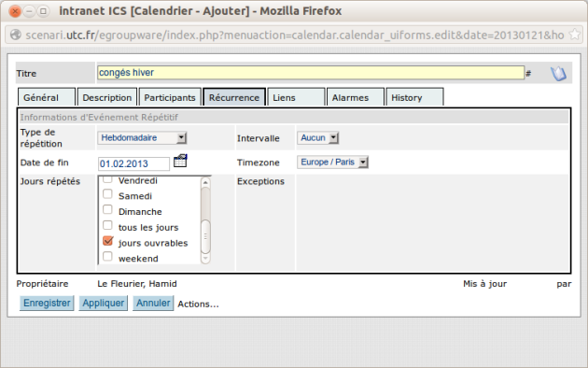Click the Enregistrer button
Screen dimensions: 588x368
pos(47,304)
